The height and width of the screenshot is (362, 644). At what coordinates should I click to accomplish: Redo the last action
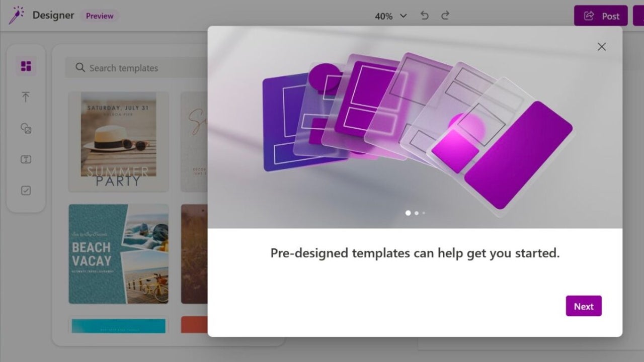point(445,16)
